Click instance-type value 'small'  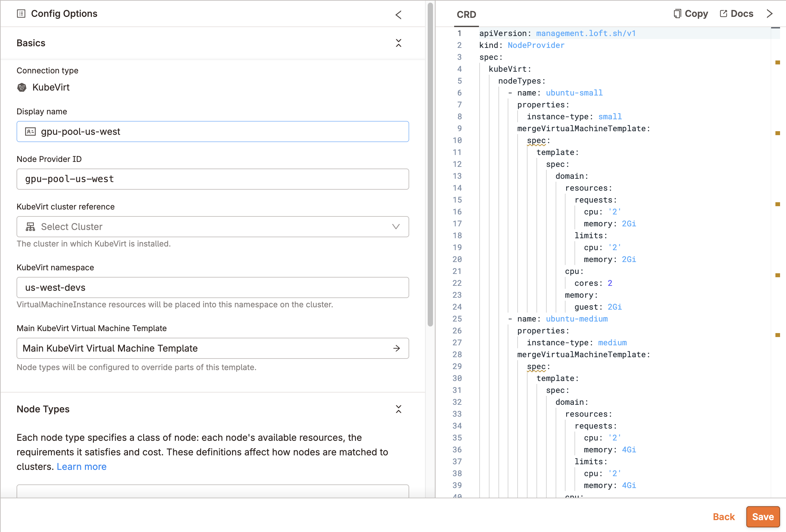click(x=610, y=117)
